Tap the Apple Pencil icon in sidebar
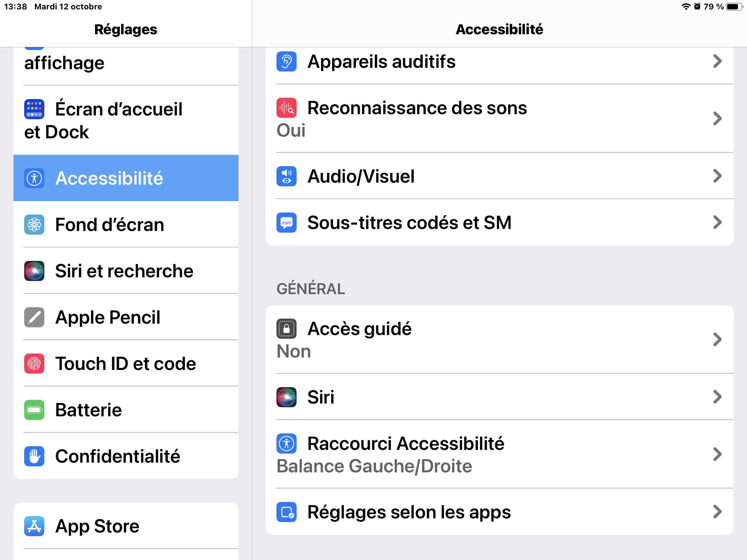 [x=34, y=317]
